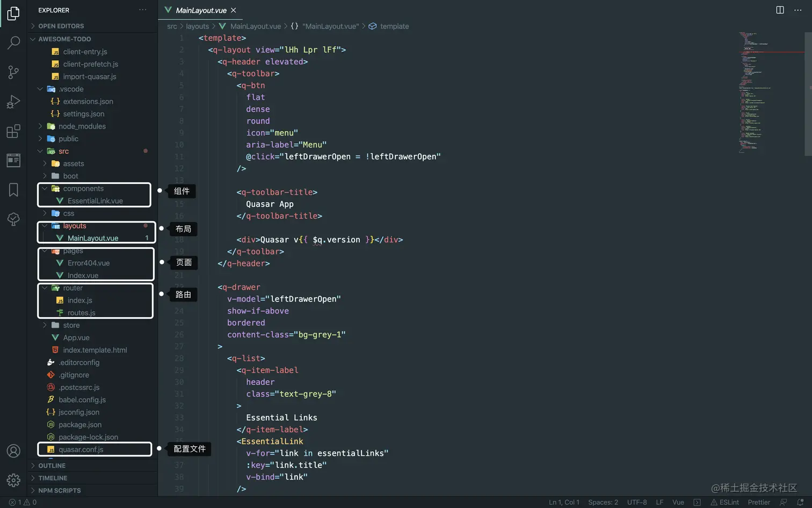
Task: Open quasar.conf.js config file
Action: pos(92,449)
